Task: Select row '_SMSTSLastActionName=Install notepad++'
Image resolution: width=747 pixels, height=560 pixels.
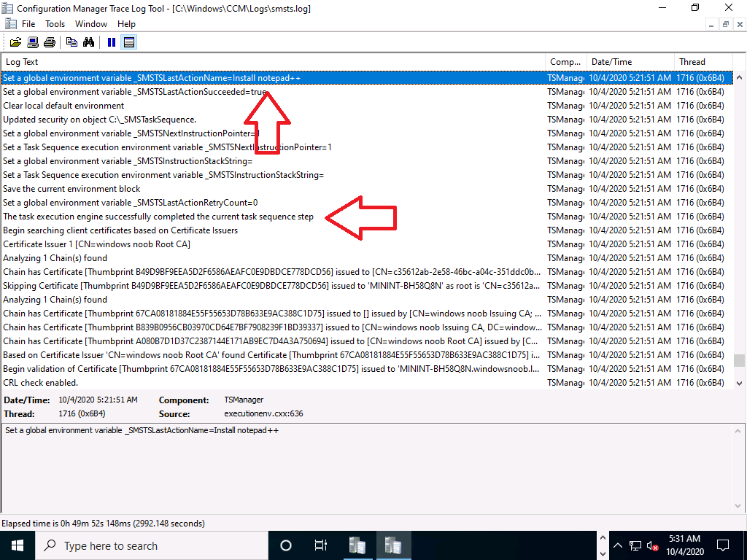Action: tap(367, 77)
